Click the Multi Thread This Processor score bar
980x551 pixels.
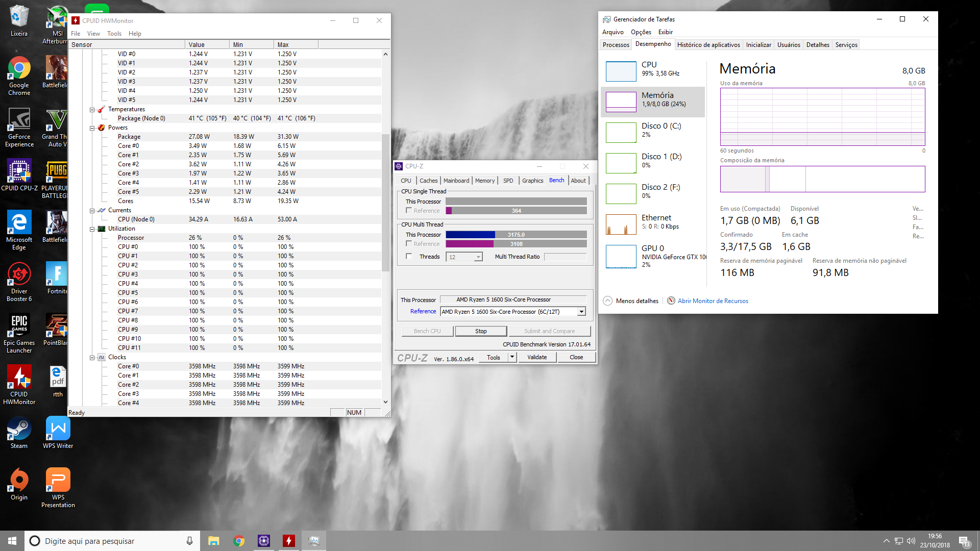pyautogui.click(x=516, y=235)
